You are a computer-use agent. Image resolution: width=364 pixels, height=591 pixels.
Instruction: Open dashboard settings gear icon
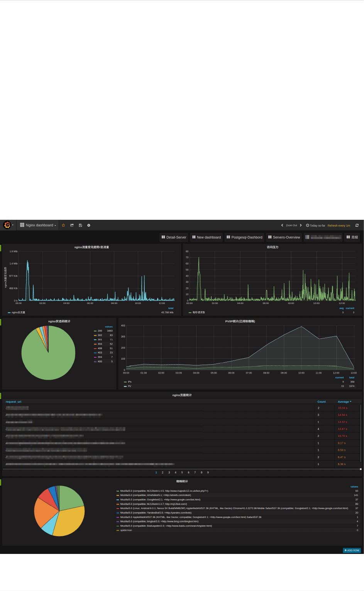[x=89, y=225]
